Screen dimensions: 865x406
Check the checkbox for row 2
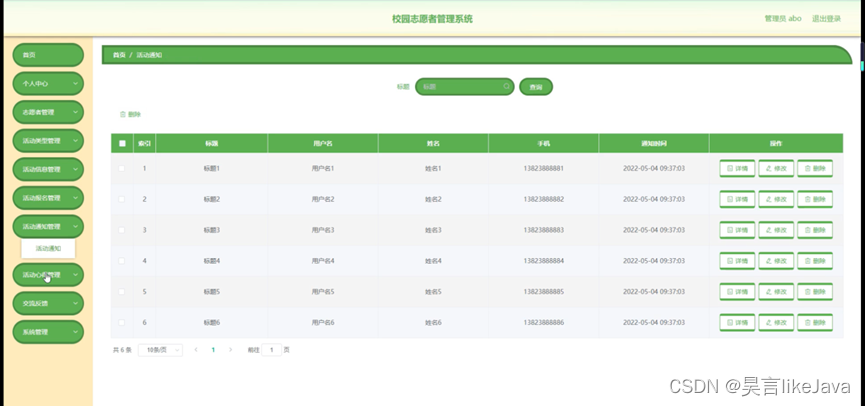(x=121, y=199)
